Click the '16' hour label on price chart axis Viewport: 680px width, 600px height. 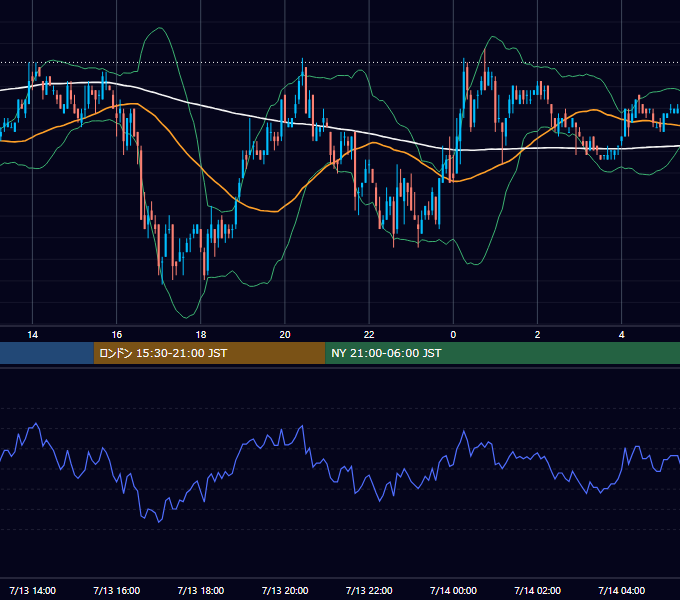[x=117, y=335]
